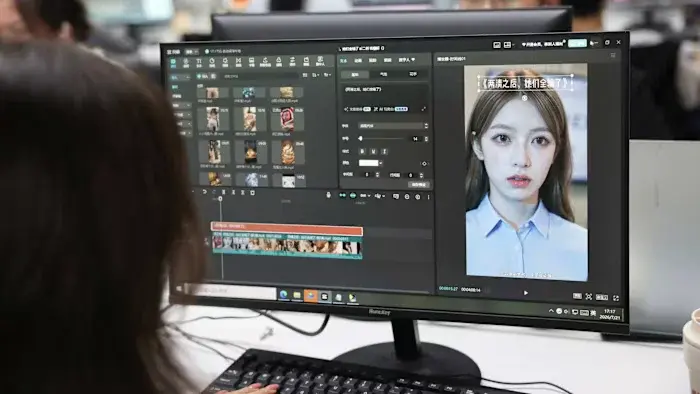
Task: Click the last icon of the top media toolbar
Action: tap(320, 61)
